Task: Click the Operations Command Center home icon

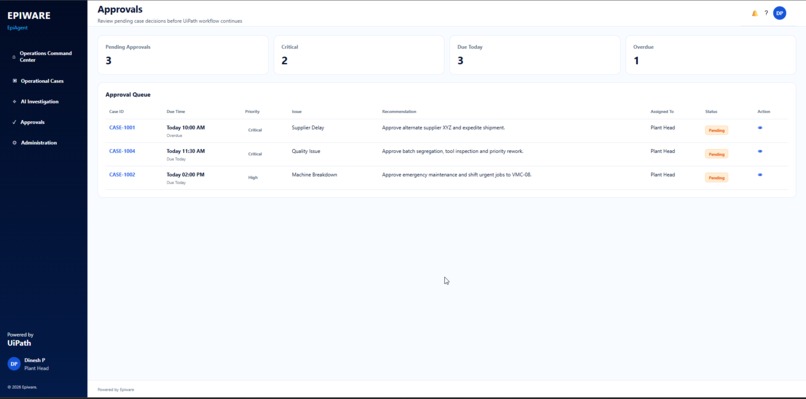Action: click(x=14, y=57)
